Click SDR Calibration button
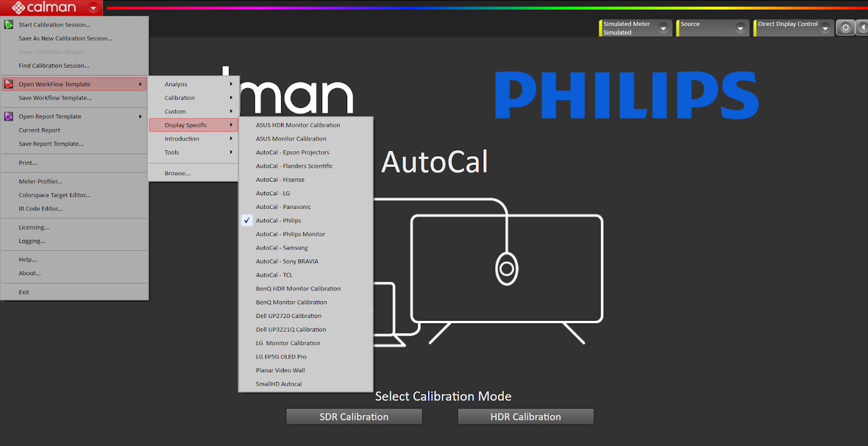This screenshot has width=868, height=446. [354, 417]
